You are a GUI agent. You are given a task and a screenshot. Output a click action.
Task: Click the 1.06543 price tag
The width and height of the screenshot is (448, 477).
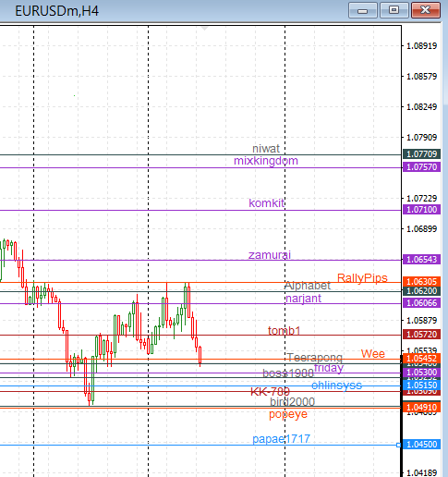click(421, 260)
